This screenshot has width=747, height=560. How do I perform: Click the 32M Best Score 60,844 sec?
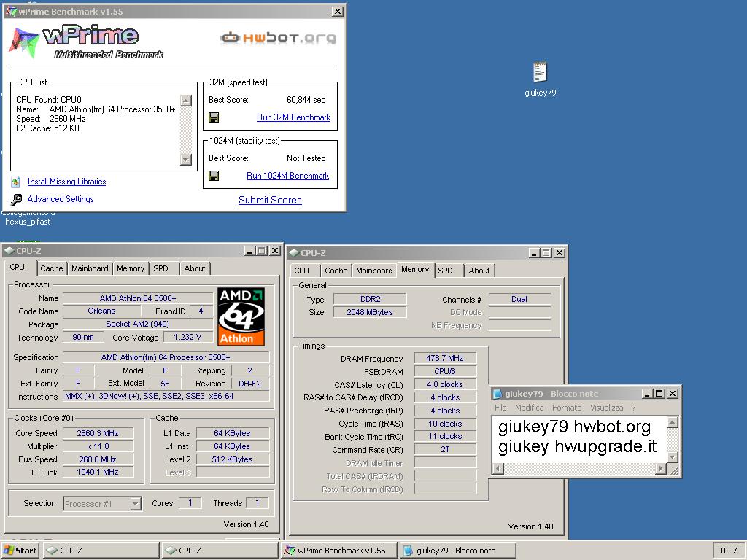pyautogui.click(x=306, y=100)
